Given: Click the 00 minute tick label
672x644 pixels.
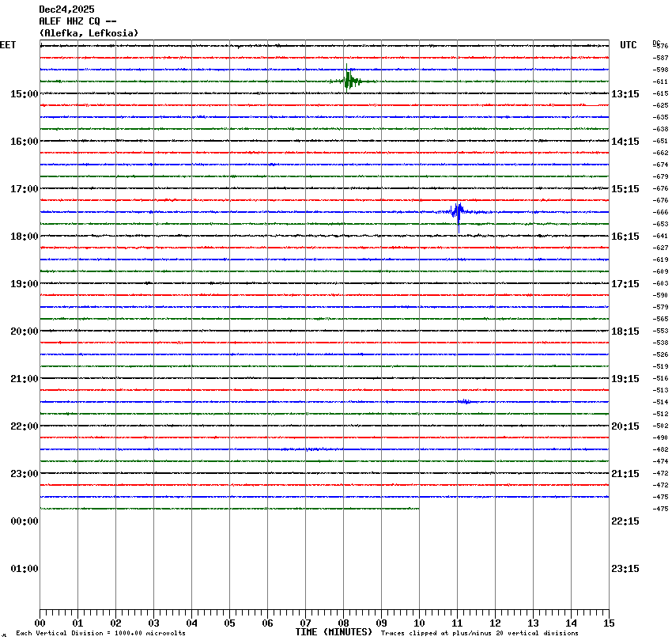Looking at the screenshot, I should point(40,623).
